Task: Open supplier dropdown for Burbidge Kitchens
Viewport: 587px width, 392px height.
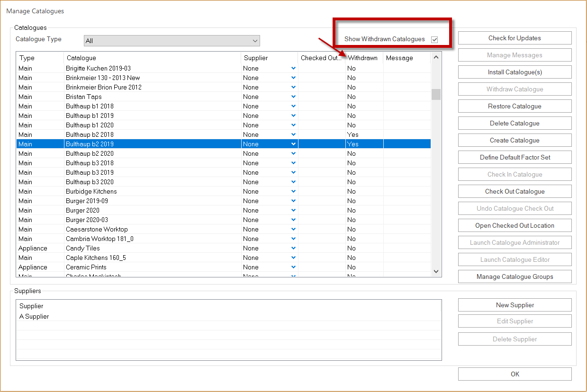Action: (294, 191)
